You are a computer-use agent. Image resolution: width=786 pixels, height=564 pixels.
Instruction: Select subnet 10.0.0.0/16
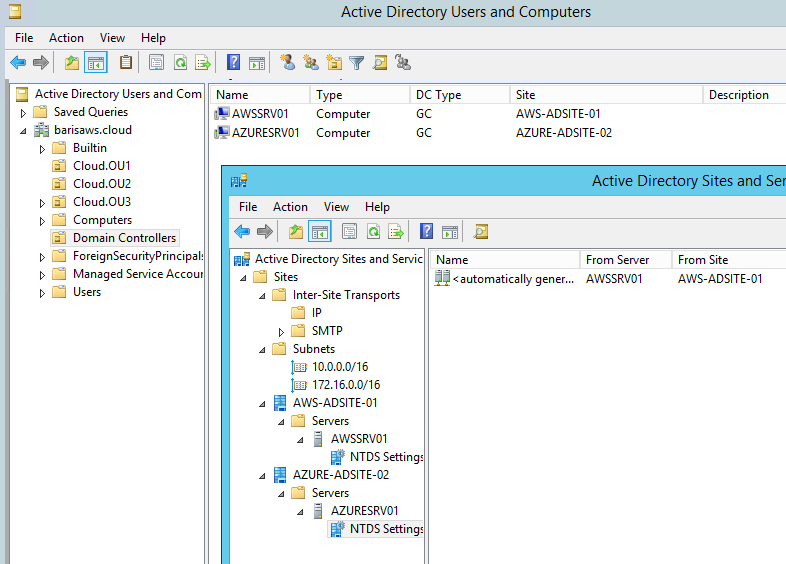(x=340, y=366)
